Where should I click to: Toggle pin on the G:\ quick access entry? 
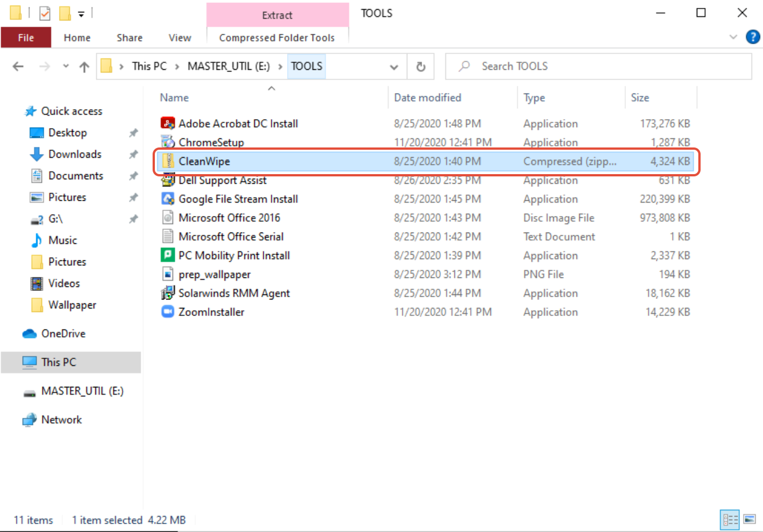pos(133,219)
